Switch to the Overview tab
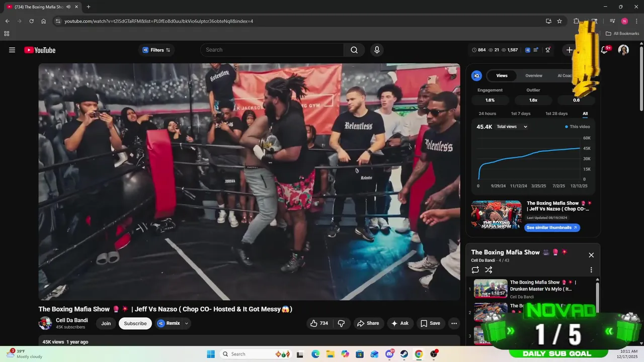The width and height of the screenshot is (644, 362). 534,75
